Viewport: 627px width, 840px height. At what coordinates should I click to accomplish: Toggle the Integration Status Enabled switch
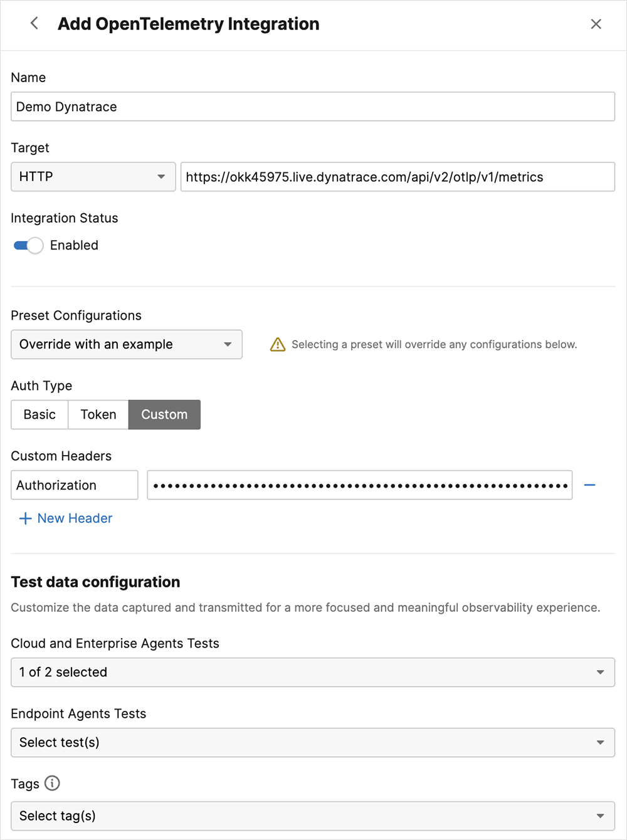coord(28,246)
